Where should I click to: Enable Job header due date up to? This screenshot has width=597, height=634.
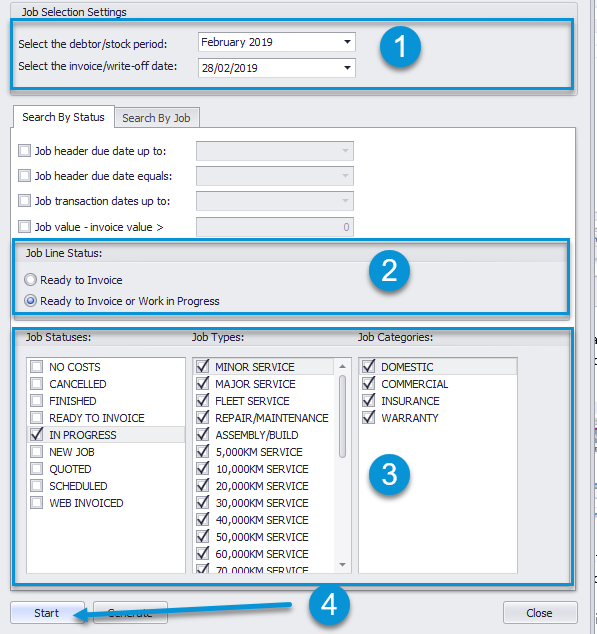(x=25, y=151)
